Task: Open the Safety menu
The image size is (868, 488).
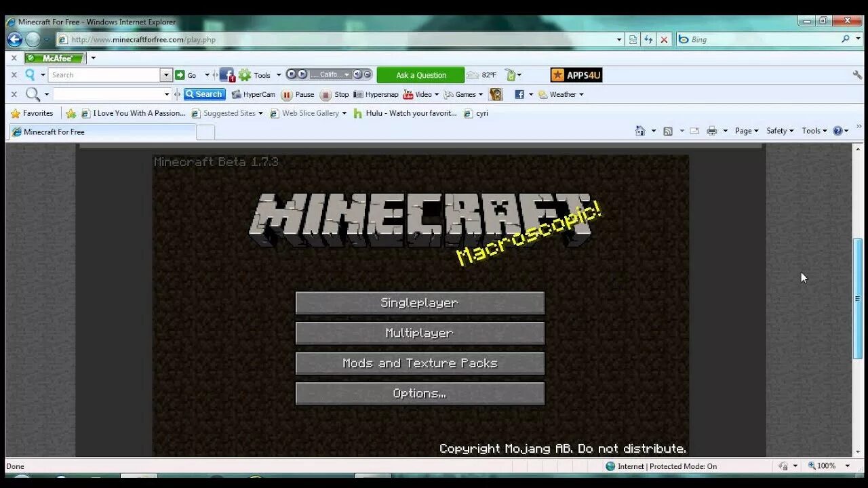Action: pos(780,131)
